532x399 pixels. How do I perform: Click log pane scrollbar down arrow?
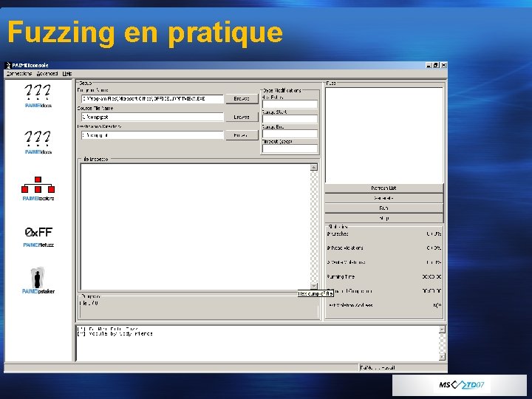441,357
